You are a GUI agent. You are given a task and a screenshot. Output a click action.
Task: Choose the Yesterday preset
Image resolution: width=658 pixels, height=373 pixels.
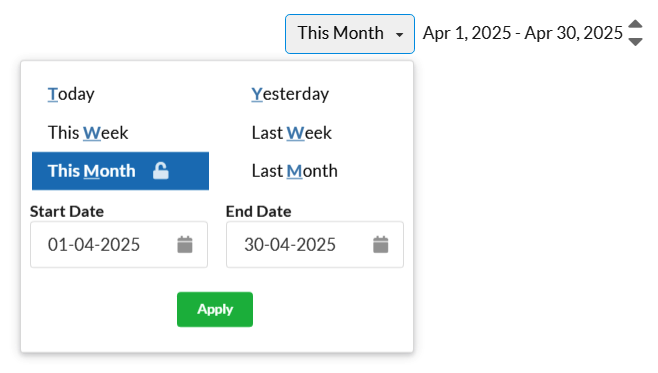[290, 94]
